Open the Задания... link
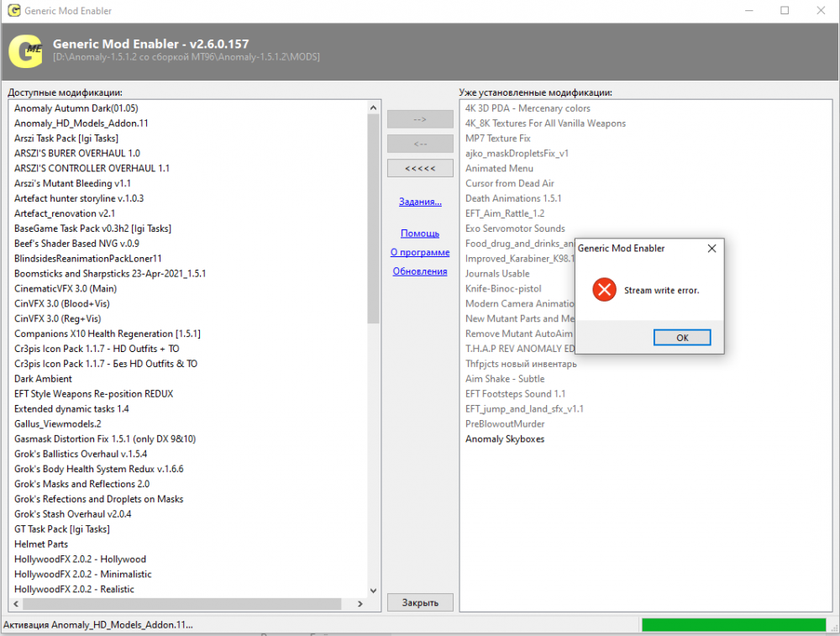The width and height of the screenshot is (840, 636). [x=420, y=202]
